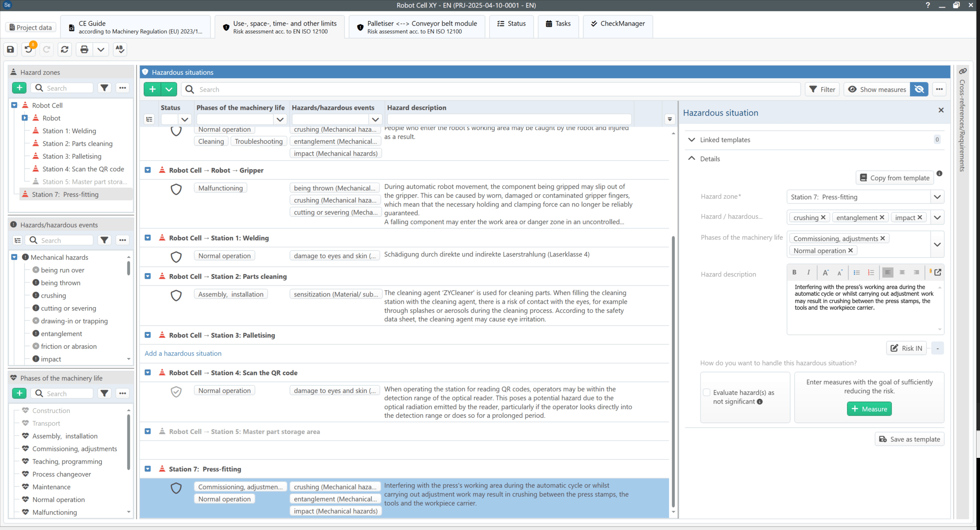Switch to the CheckManager tab
Image resolution: width=980 pixels, height=530 pixels.
pos(618,24)
